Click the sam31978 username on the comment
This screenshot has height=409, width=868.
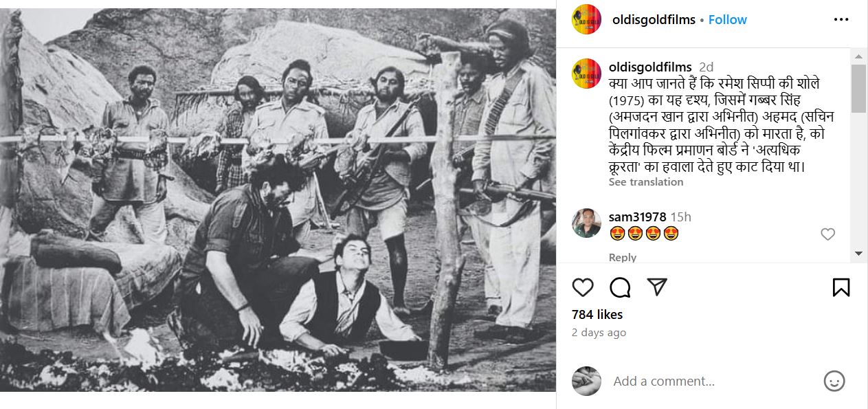637,217
